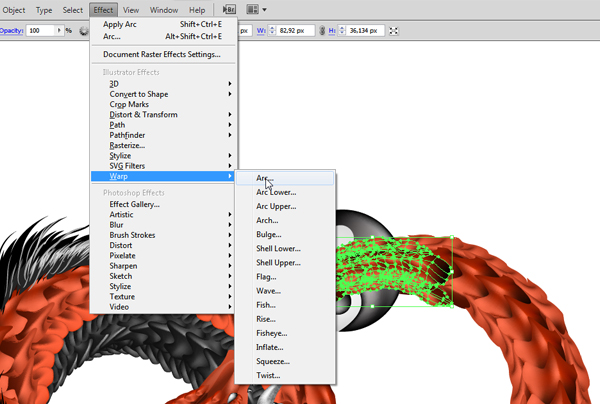Image resolution: width=600 pixels, height=404 pixels.
Task: Open the View menu
Action: pos(131,10)
